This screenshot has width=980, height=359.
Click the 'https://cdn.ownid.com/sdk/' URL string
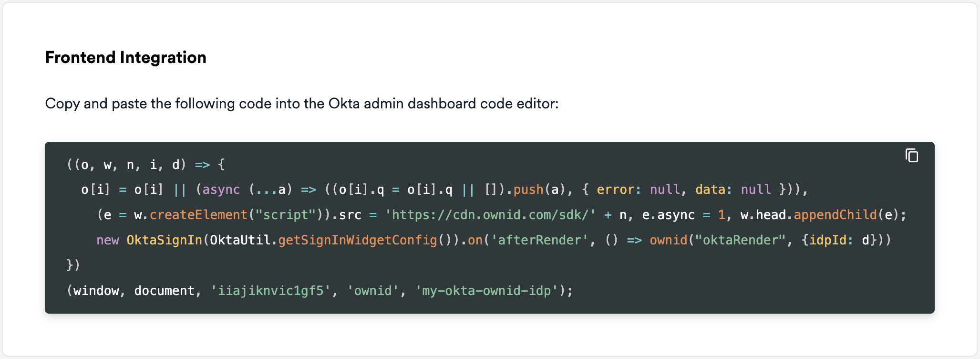coord(491,215)
